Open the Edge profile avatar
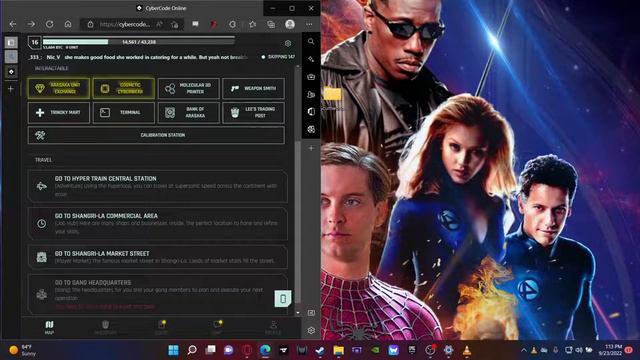The height and width of the screenshot is (360, 640). coord(290,24)
